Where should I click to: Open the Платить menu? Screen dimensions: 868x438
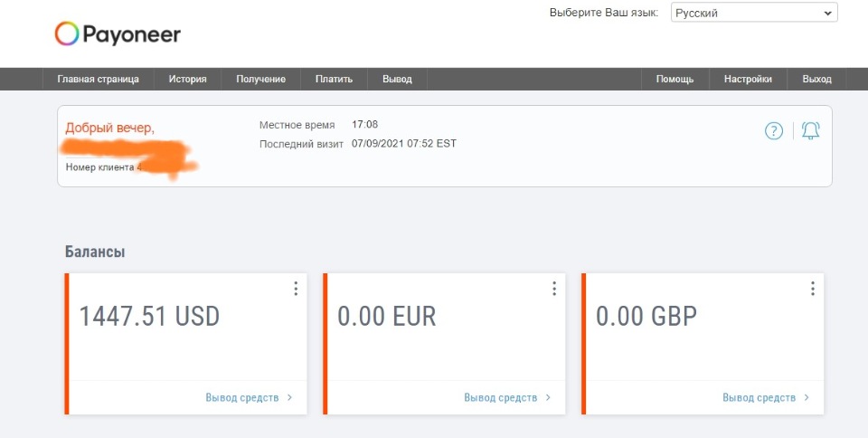tap(334, 80)
